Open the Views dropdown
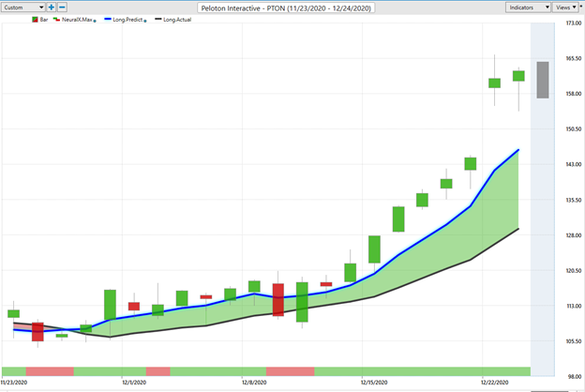The height and width of the screenshot is (392, 585). coord(565,8)
